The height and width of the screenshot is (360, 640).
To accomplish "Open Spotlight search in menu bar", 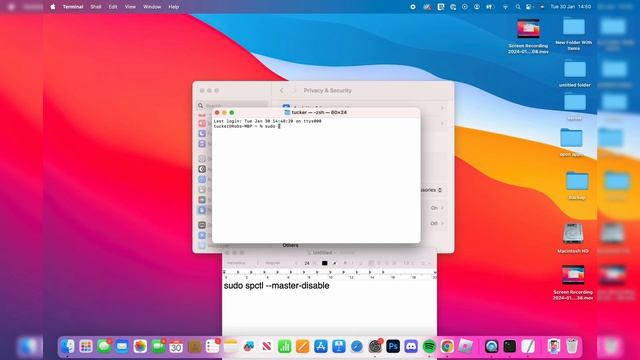I will tap(518, 7).
